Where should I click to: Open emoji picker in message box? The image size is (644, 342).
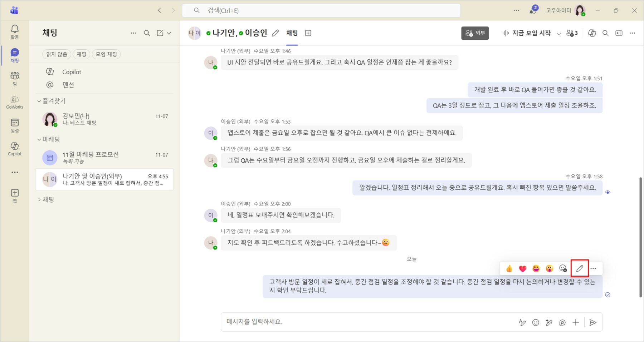pos(536,322)
